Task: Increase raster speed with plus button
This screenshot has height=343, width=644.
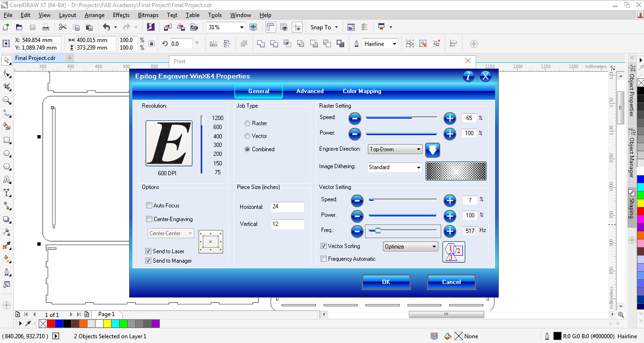Action: point(449,118)
